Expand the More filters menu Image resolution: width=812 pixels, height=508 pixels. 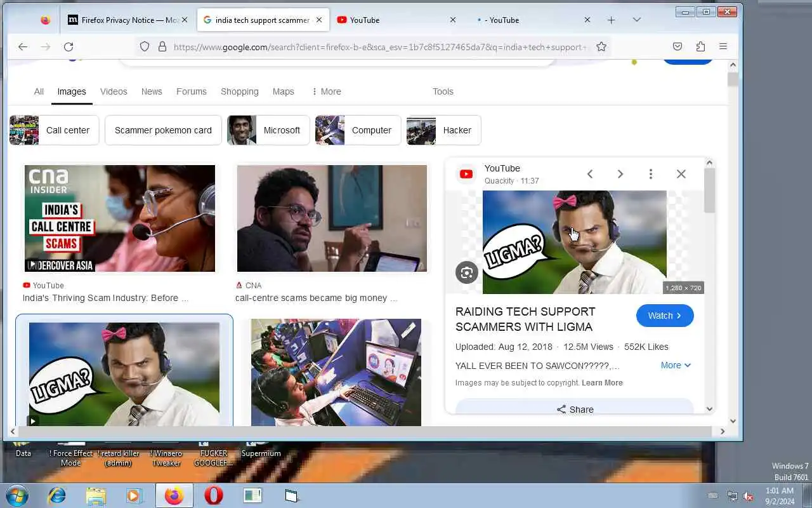pyautogui.click(x=326, y=91)
